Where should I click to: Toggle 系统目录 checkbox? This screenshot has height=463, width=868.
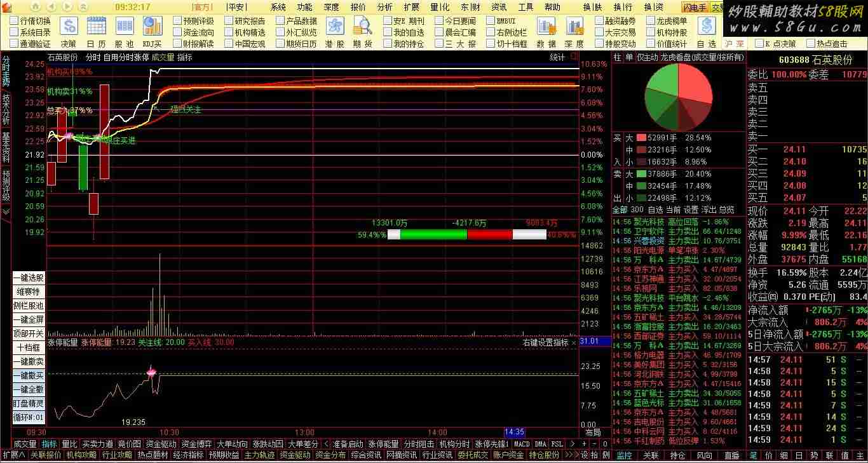[x=14, y=32]
